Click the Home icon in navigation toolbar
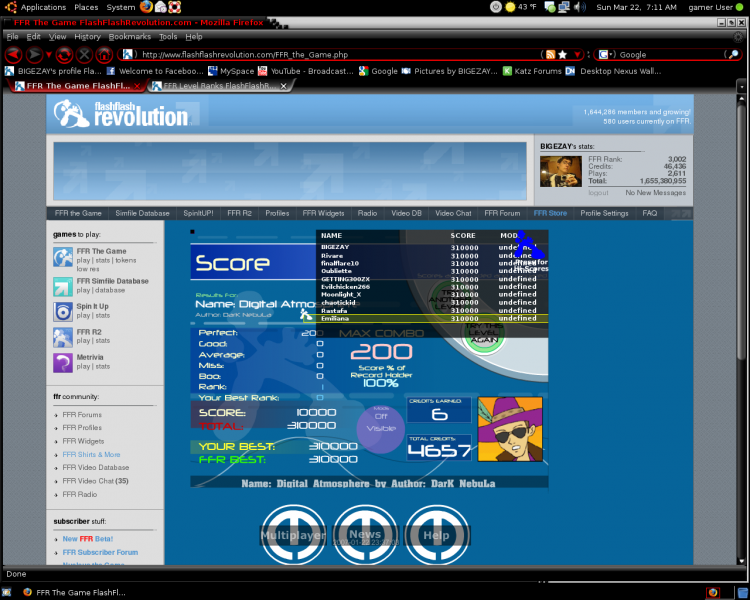The width and height of the screenshot is (750, 600). click(x=104, y=55)
